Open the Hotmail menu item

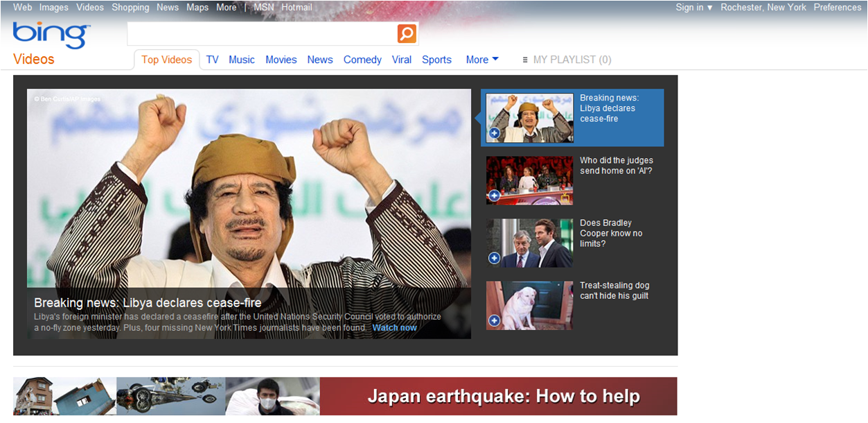tap(296, 7)
